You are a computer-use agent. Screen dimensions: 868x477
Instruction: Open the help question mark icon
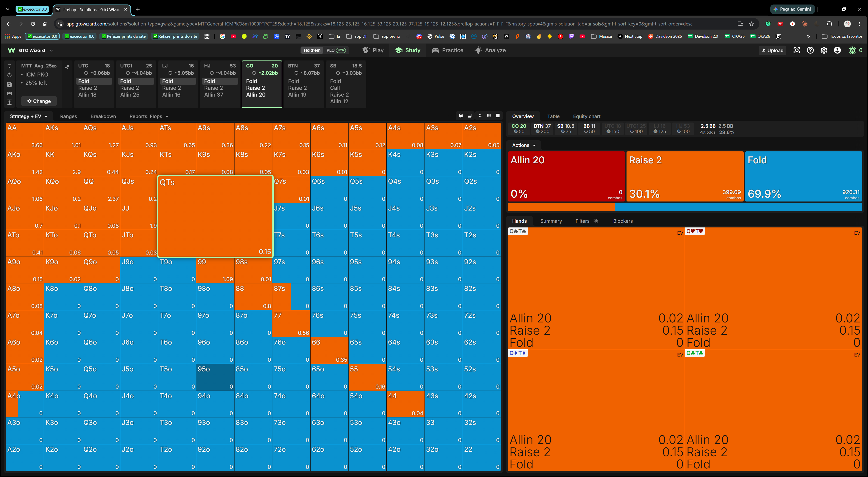810,50
